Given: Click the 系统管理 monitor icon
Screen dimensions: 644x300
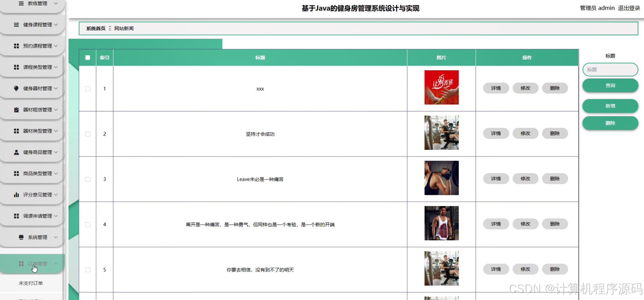Looking at the screenshot, I should (x=21, y=237).
